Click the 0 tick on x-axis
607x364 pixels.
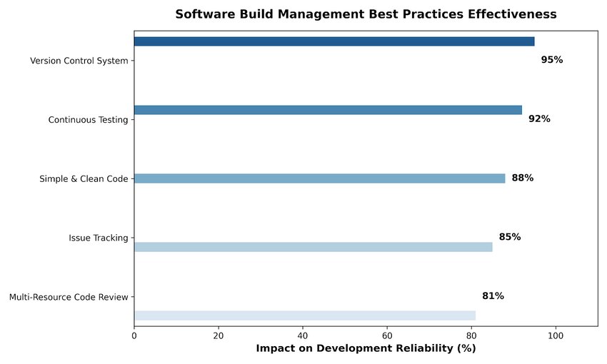[134, 335]
